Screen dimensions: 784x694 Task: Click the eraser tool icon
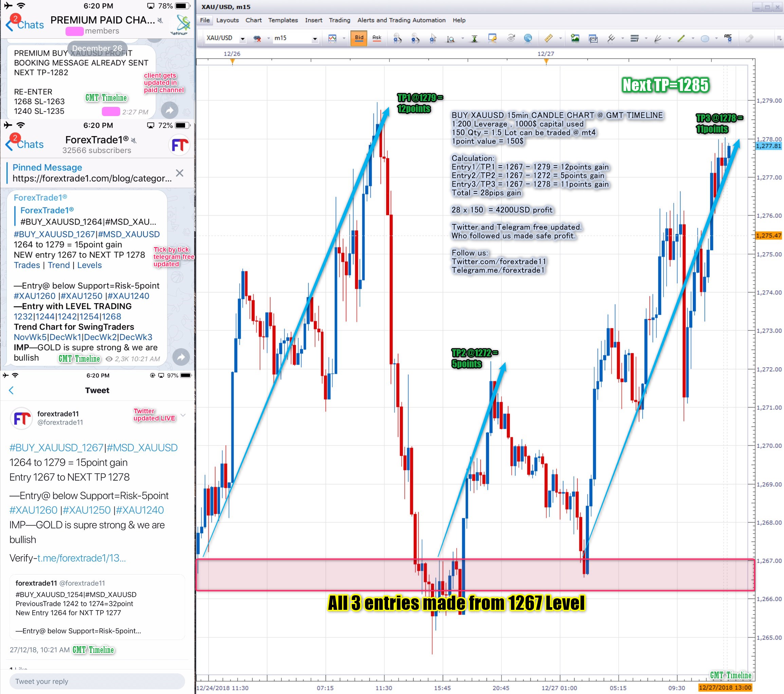(x=749, y=38)
